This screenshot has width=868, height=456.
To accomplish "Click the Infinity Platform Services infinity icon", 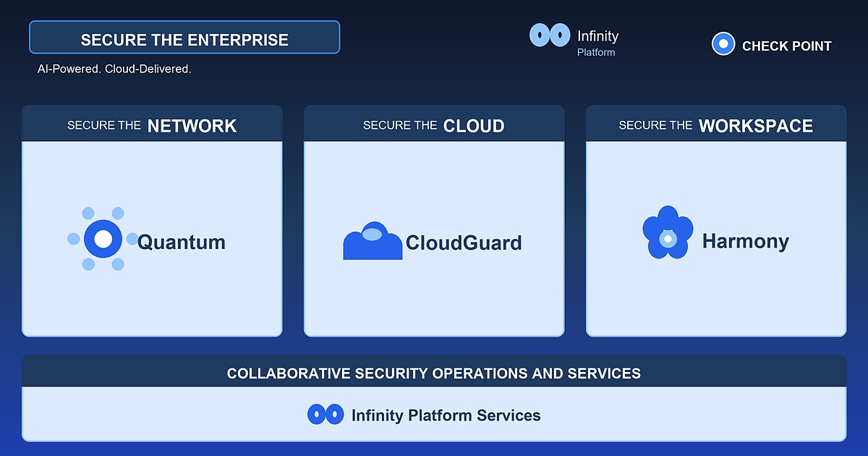I will (x=325, y=414).
